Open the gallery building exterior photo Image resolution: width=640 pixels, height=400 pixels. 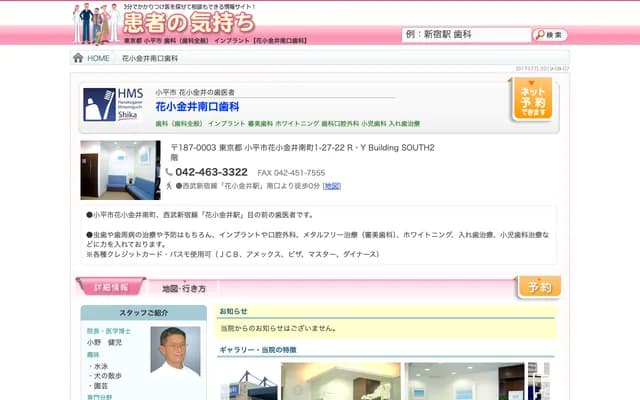[249, 382]
